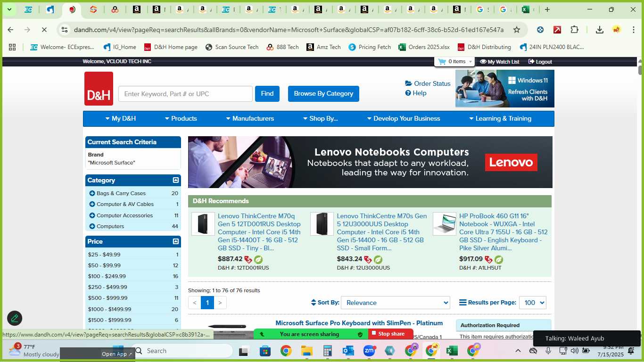Open Lenovo ThinkCentre M70q product link
The width and height of the screenshot is (644, 362).
click(259, 232)
